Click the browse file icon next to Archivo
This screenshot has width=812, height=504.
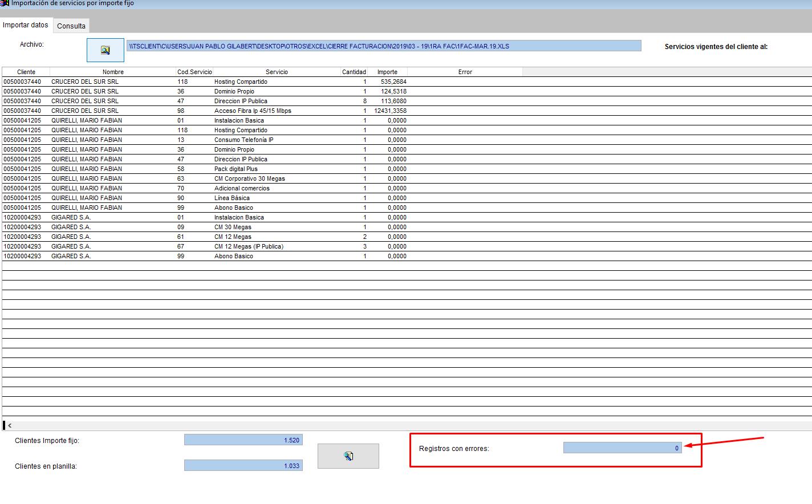[x=105, y=50]
